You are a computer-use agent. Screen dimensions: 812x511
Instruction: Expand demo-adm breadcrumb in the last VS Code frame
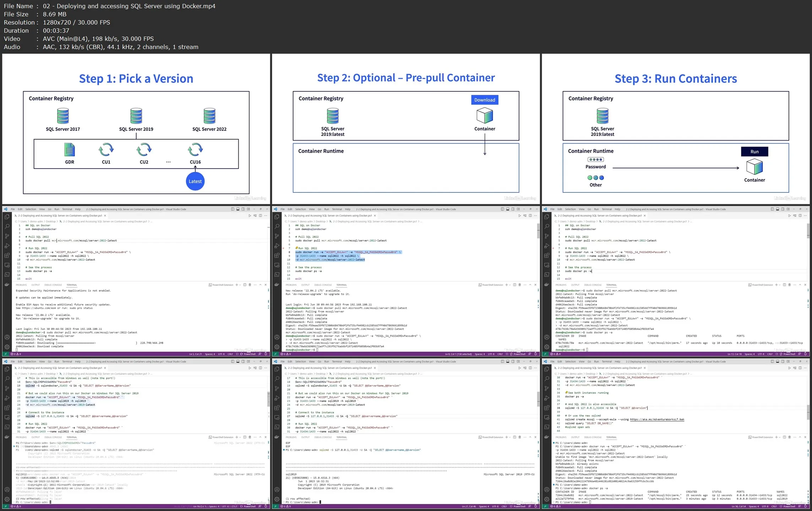pyautogui.click(x=576, y=374)
